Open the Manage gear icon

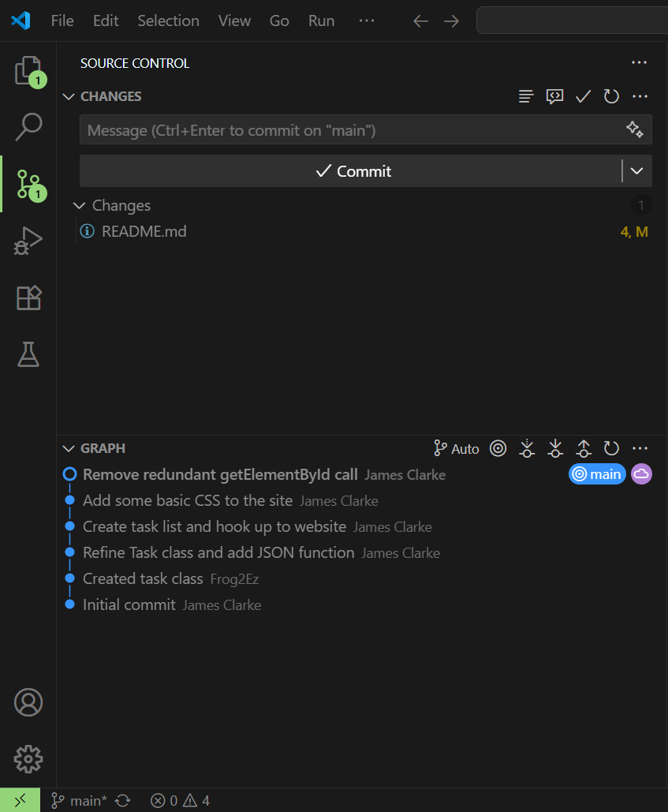[28, 758]
